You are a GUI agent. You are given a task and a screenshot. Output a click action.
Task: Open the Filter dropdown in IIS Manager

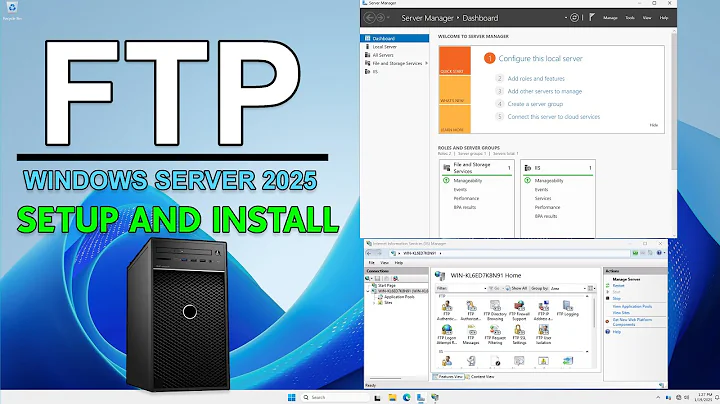pyautogui.click(x=485, y=288)
